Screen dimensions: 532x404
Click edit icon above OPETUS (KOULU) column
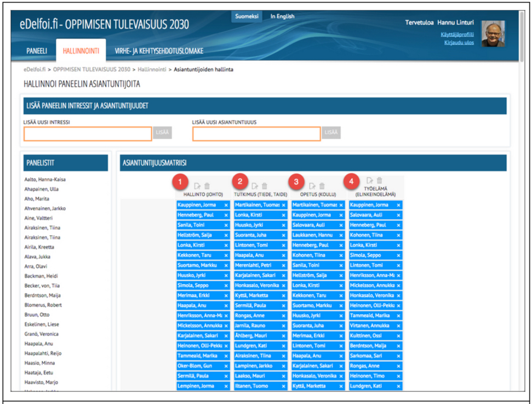click(312, 186)
